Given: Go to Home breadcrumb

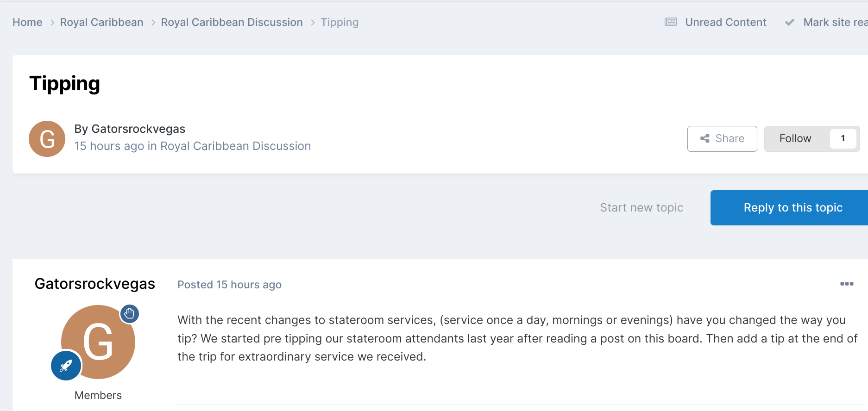Looking at the screenshot, I should click(27, 22).
